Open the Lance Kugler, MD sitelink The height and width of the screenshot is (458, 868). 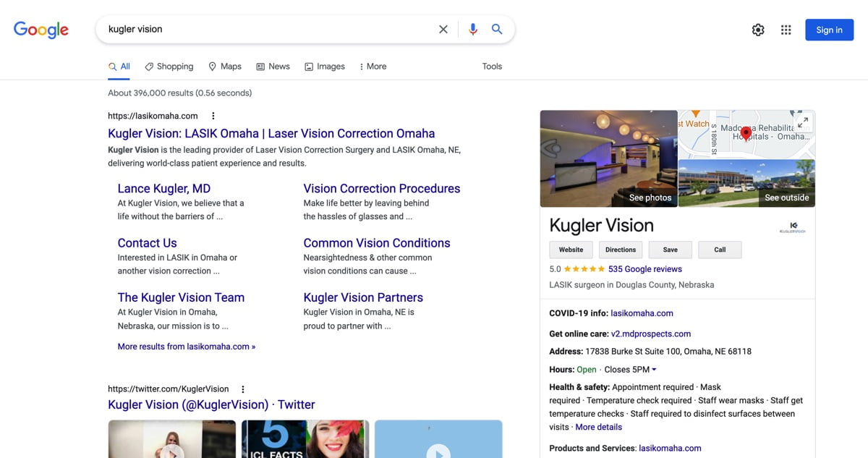click(x=164, y=188)
